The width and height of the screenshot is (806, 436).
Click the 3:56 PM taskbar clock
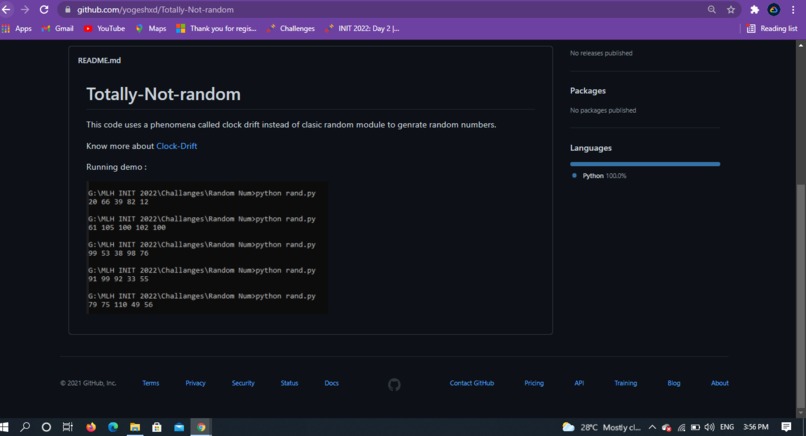click(756, 427)
